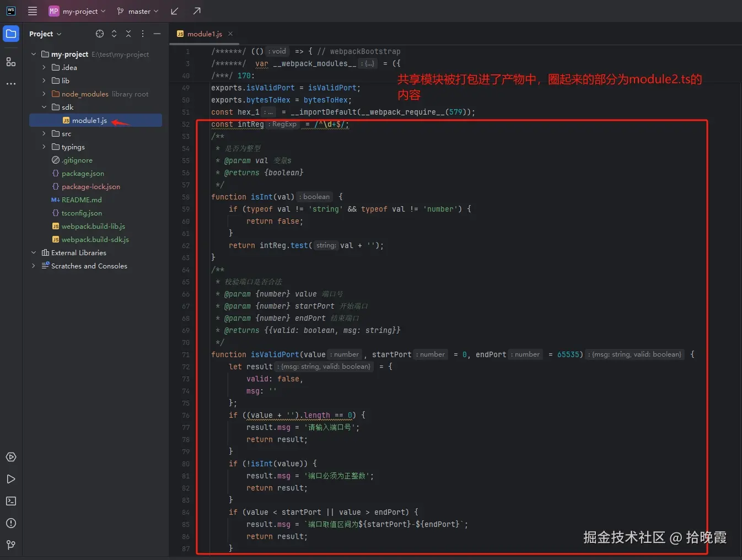Click Scratches and Consoles icon
The image size is (742, 560).
(x=45, y=266)
